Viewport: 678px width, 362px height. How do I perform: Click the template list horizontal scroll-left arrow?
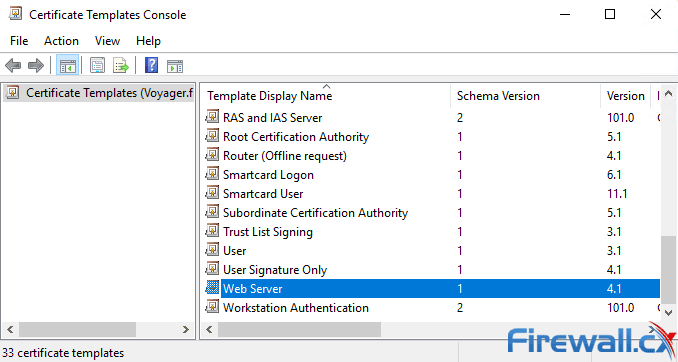[x=209, y=330]
